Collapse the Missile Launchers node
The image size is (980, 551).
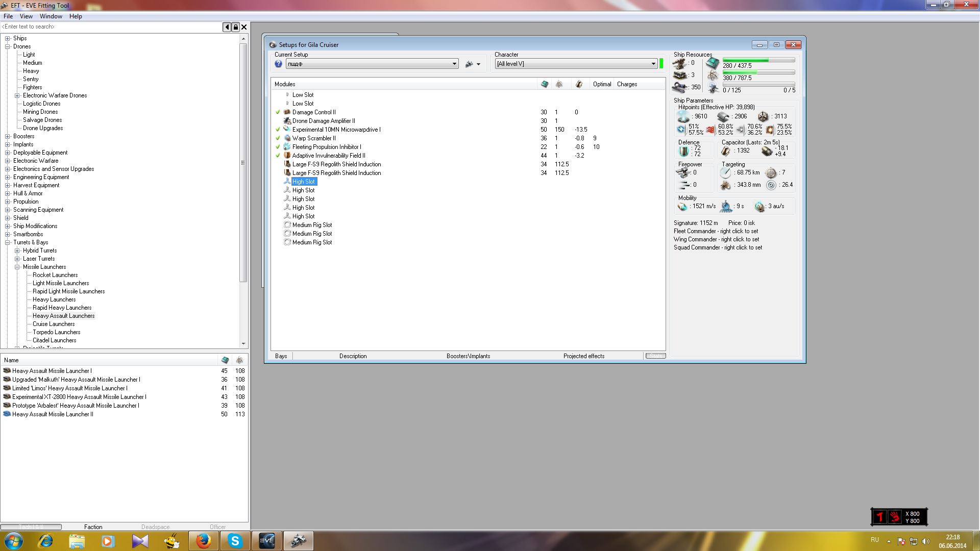tap(17, 267)
